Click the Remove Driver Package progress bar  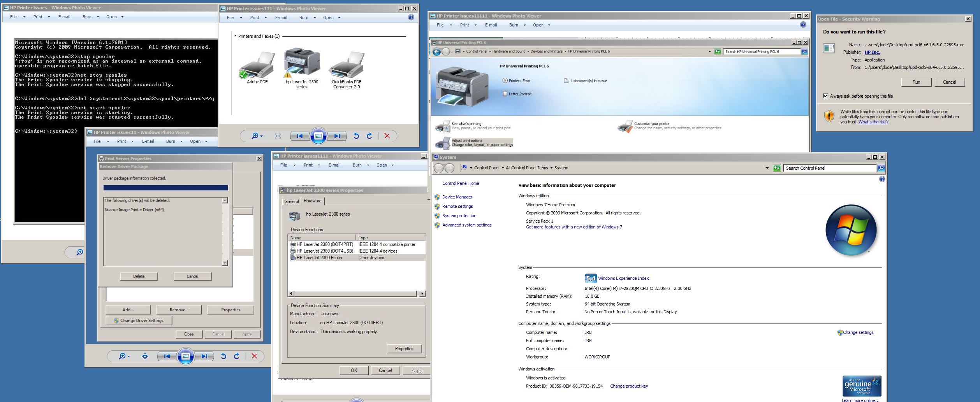pyautogui.click(x=165, y=188)
